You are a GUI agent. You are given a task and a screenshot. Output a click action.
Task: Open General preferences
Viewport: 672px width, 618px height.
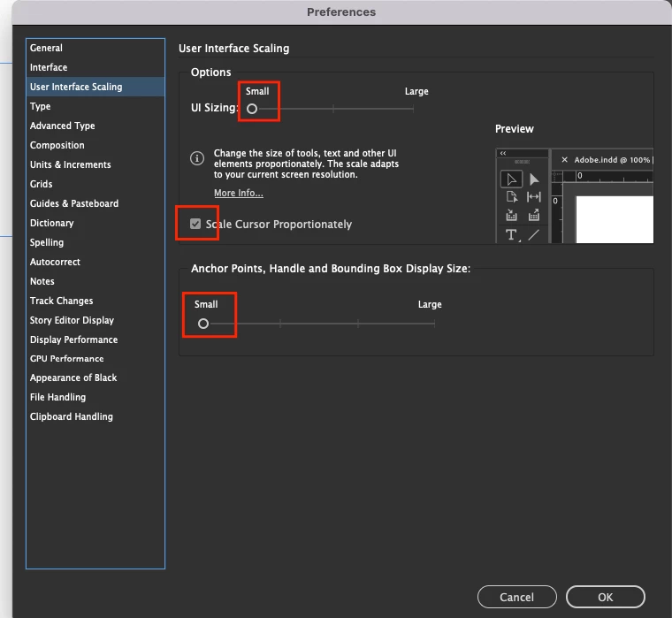pos(95,48)
